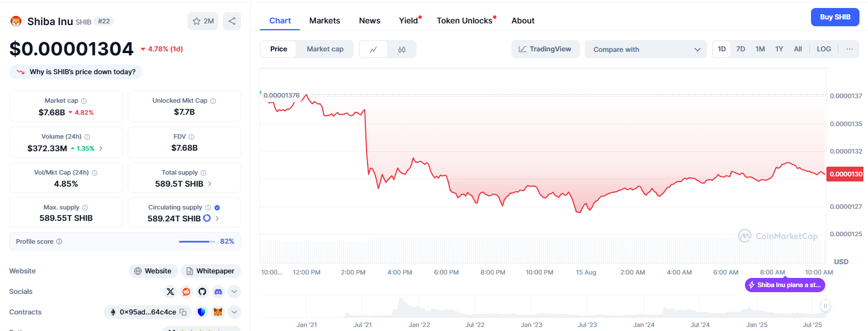
Task: Switch to the Markets tab
Action: [x=324, y=20]
